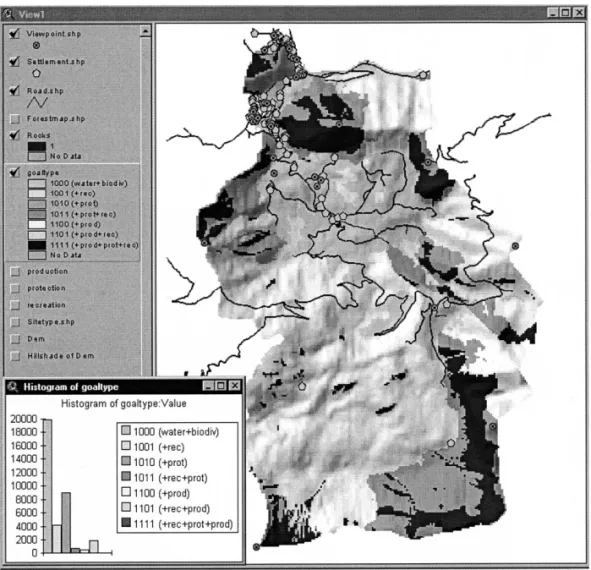Image resolution: width=591 pixels, height=570 pixels.
Task: Click the goaltype layer name
Action: [x=43, y=173]
